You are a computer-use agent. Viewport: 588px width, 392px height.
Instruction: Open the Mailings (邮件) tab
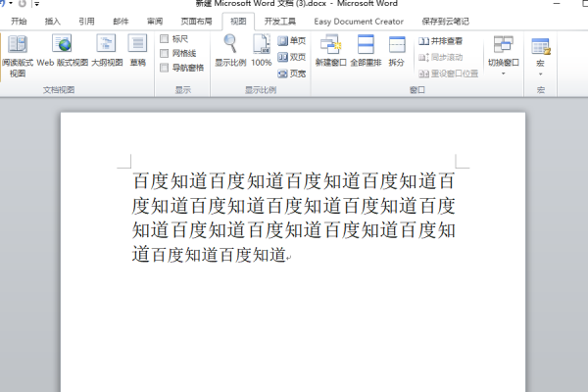pyautogui.click(x=121, y=22)
